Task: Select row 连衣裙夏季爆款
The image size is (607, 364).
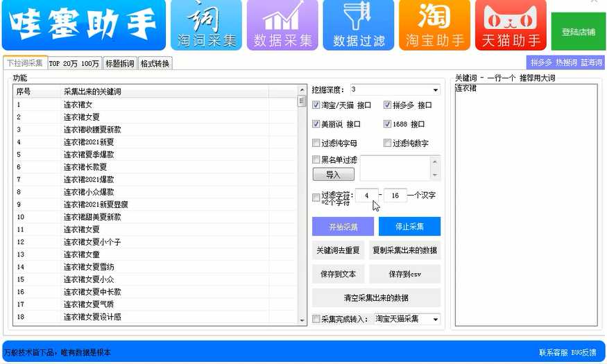Action: [x=155, y=155]
